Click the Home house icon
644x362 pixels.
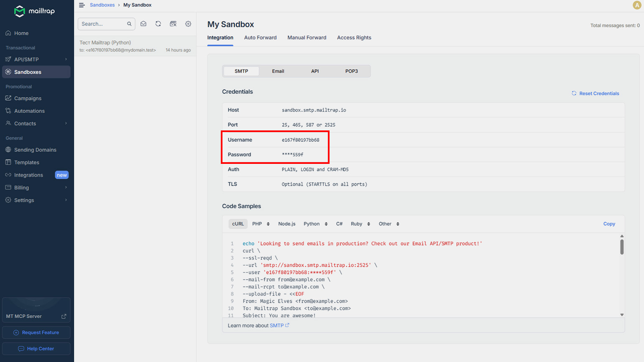[x=8, y=33]
